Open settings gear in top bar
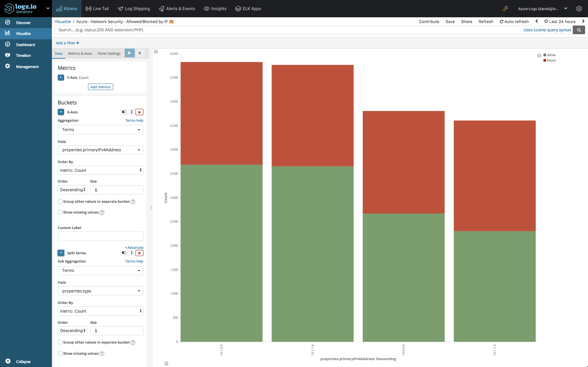588x367 pixels. tap(579, 9)
